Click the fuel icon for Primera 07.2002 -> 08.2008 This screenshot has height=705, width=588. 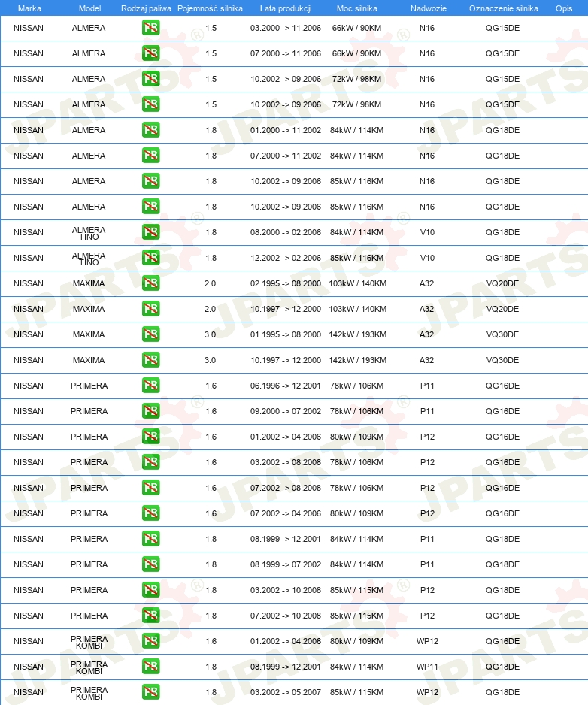pyautogui.click(x=150, y=488)
